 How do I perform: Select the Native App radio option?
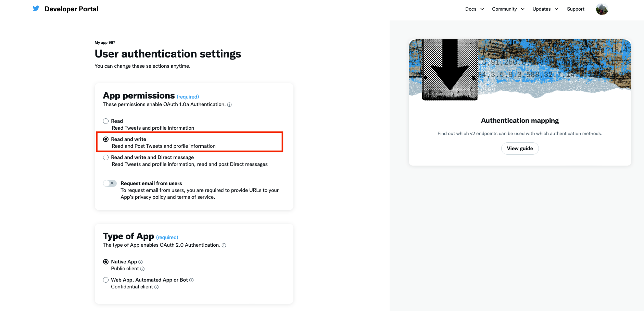[x=106, y=262]
